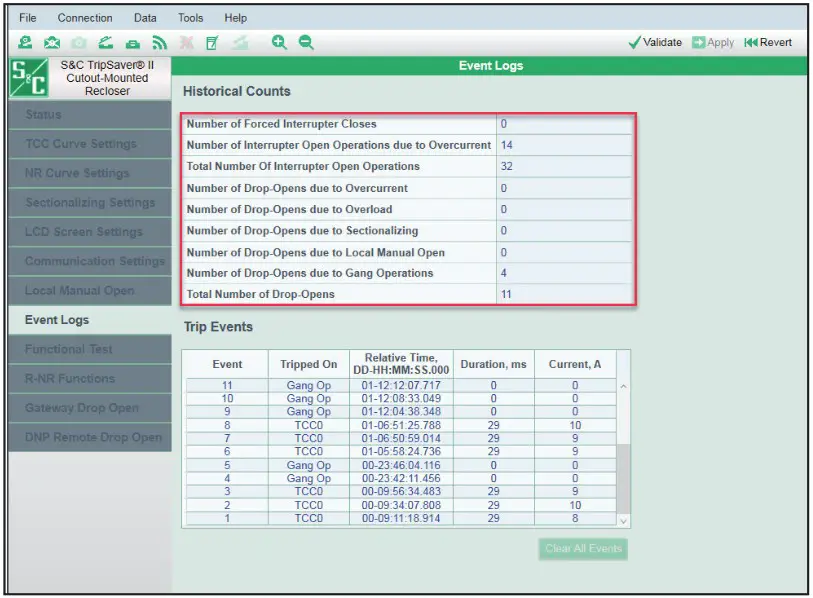Image resolution: width=813 pixels, height=598 pixels.
Task: Click relative time 01-06:50:59.014
Action: tap(401, 438)
